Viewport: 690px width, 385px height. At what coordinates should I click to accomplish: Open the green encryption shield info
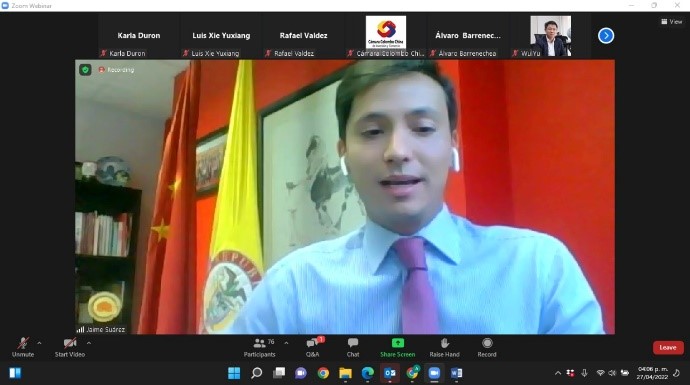pos(85,70)
